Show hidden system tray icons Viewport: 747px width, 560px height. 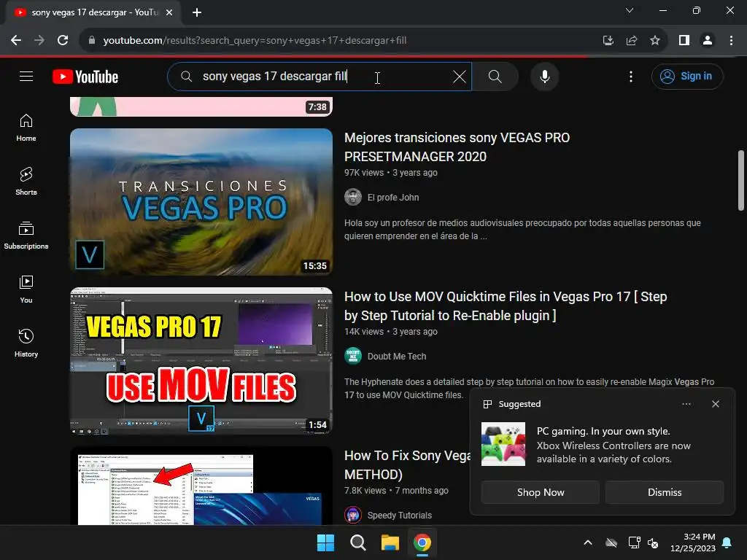(588, 542)
